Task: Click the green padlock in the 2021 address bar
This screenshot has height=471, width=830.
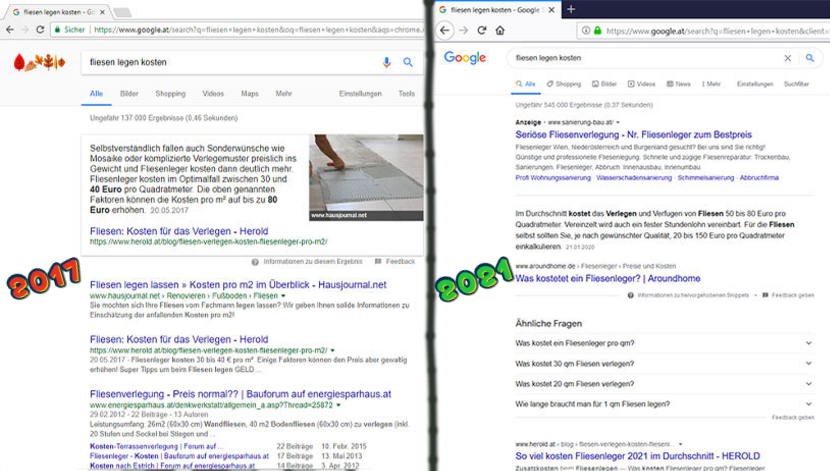Action: (597, 31)
